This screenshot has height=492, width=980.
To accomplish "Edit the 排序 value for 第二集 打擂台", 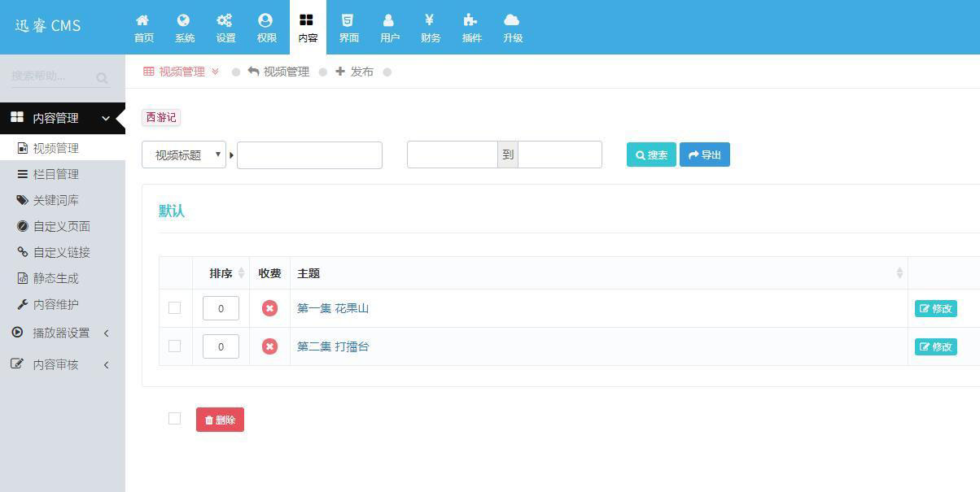I will (221, 346).
